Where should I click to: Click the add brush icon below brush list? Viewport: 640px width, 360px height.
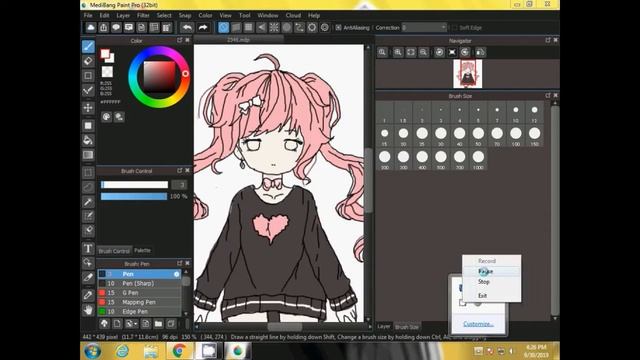[117, 324]
